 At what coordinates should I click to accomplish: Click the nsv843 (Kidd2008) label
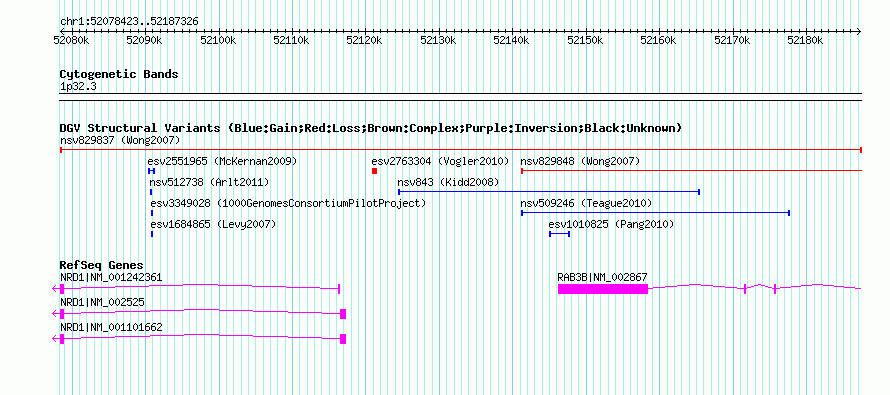pyautogui.click(x=448, y=182)
